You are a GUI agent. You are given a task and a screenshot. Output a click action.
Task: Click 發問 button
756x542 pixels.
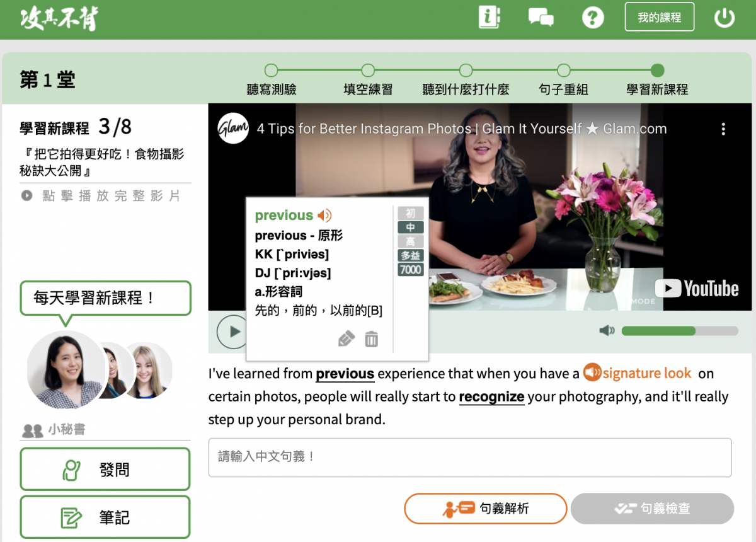105,469
